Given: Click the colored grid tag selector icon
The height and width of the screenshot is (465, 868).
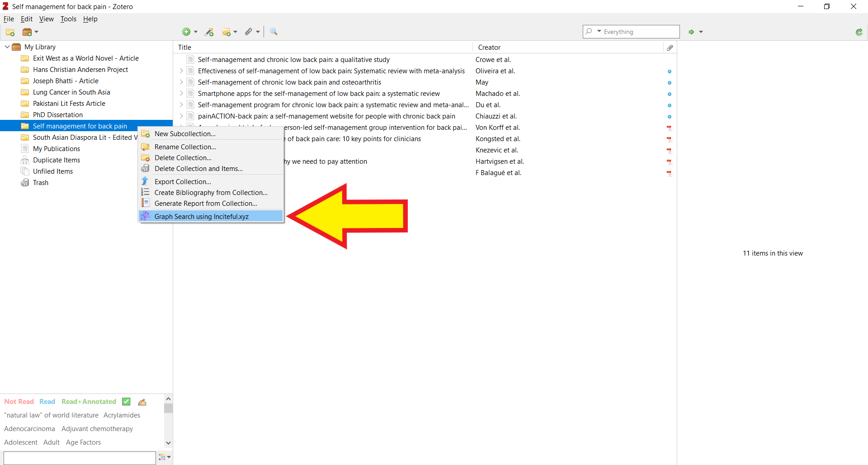Looking at the screenshot, I should pos(162,457).
